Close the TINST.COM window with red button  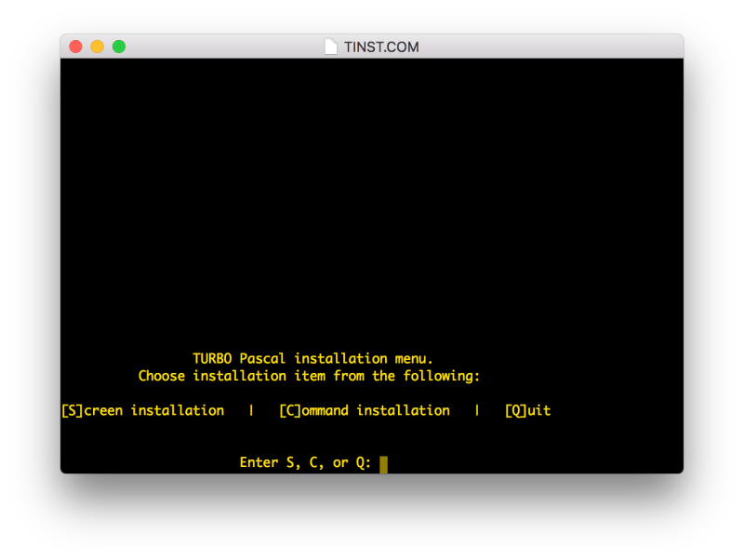pos(76,47)
